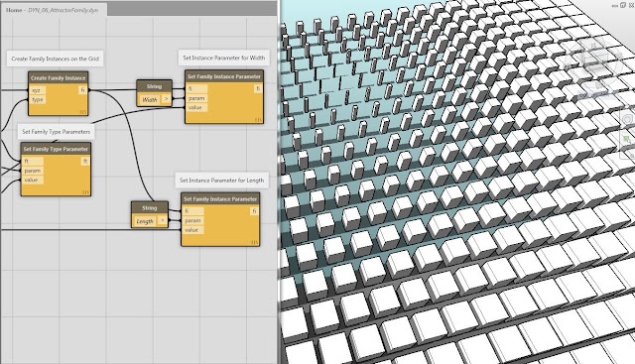The height and width of the screenshot is (364, 635).
Task: Click the ft output port of Set Family Type Parameter
Action: [85, 161]
